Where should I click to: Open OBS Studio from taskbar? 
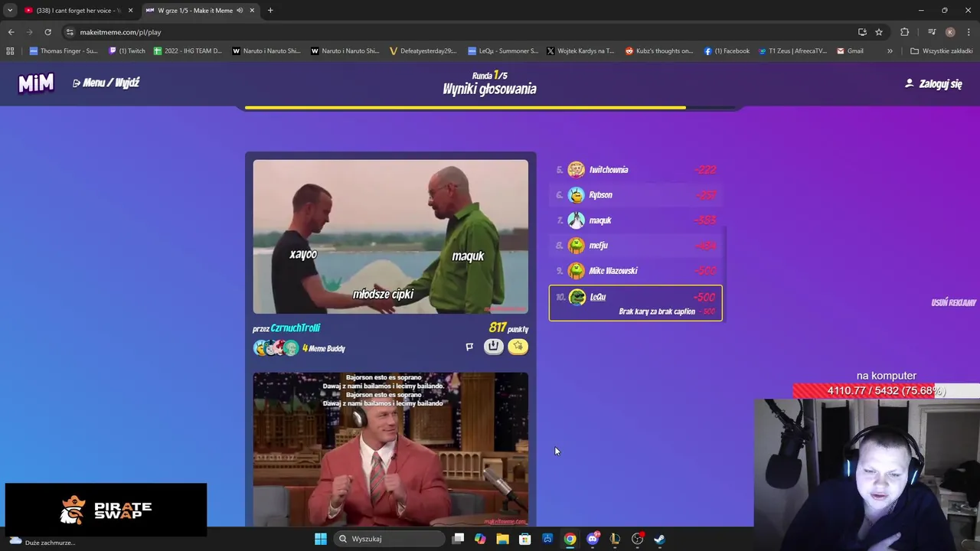[x=637, y=539]
